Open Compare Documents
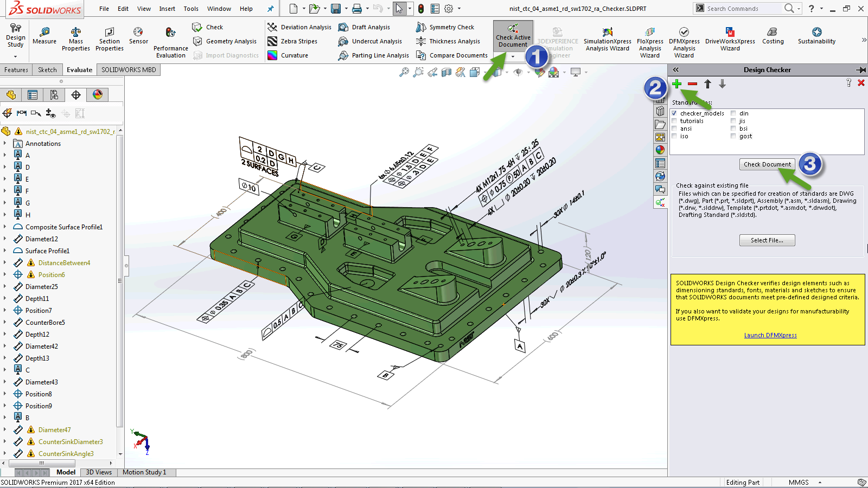Screen dimensions: 868x488 coord(452,55)
